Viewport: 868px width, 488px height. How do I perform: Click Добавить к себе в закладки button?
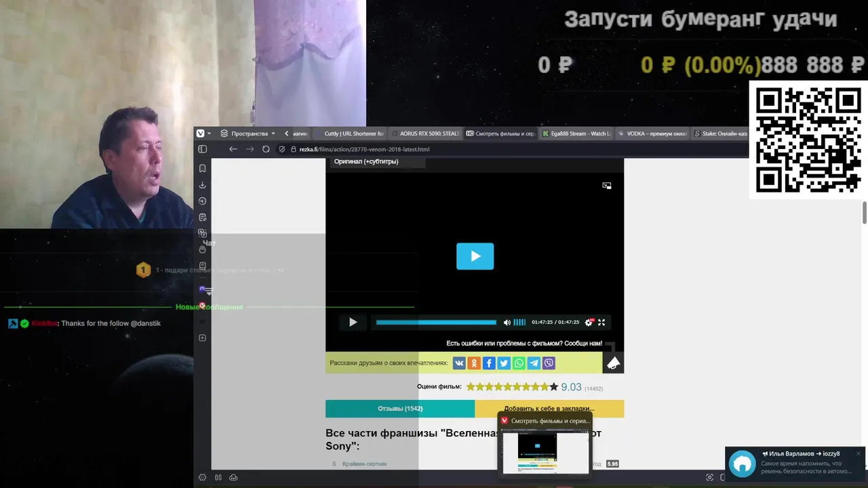pyautogui.click(x=549, y=409)
